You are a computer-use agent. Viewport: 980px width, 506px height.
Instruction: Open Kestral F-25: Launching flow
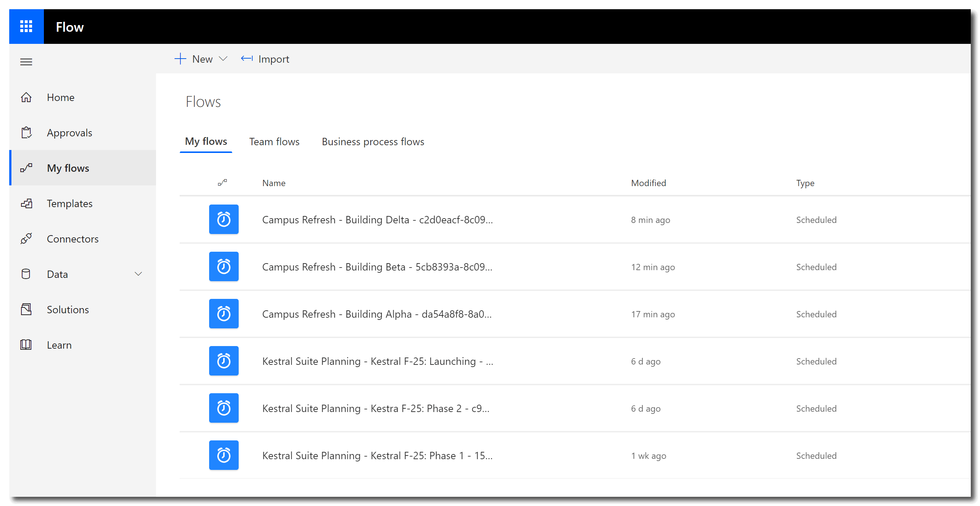tap(378, 361)
